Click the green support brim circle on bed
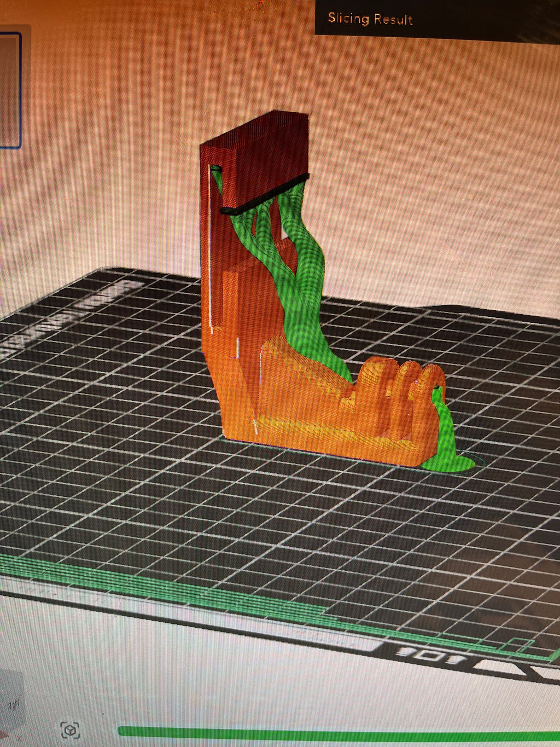Screen dimensions: 560x747 pyautogui.click(x=448, y=463)
